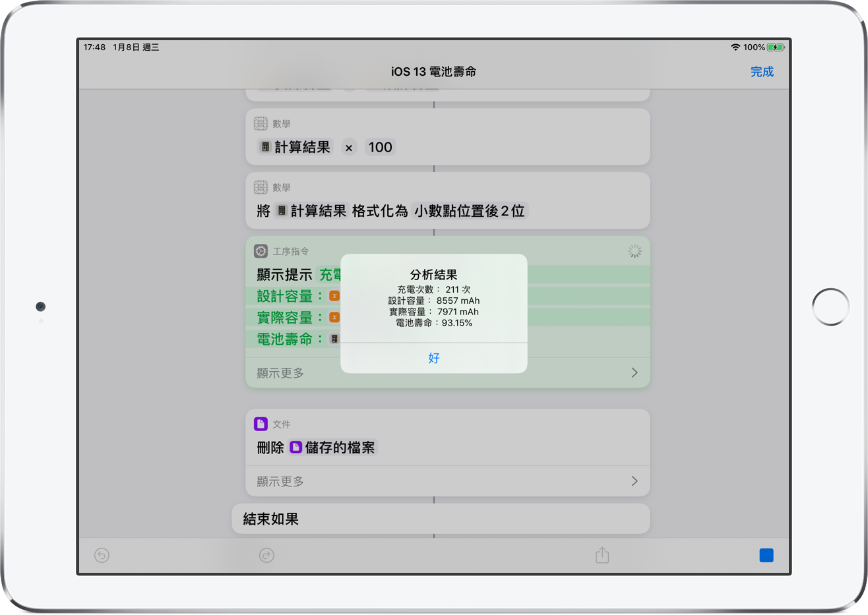The height and width of the screenshot is (615, 868).
Task: Tap the 充電次數： 211 次 line
Action: click(433, 289)
